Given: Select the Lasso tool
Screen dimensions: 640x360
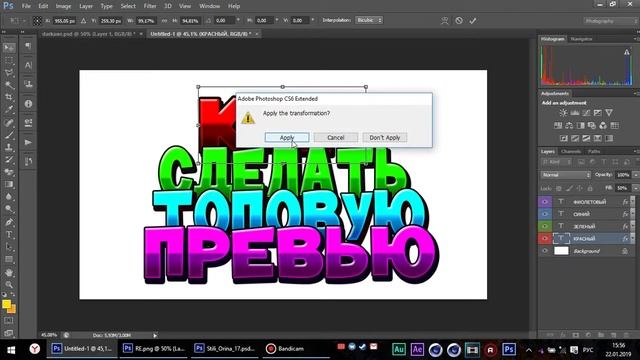Looking at the screenshot, I should (x=9, y=73).
